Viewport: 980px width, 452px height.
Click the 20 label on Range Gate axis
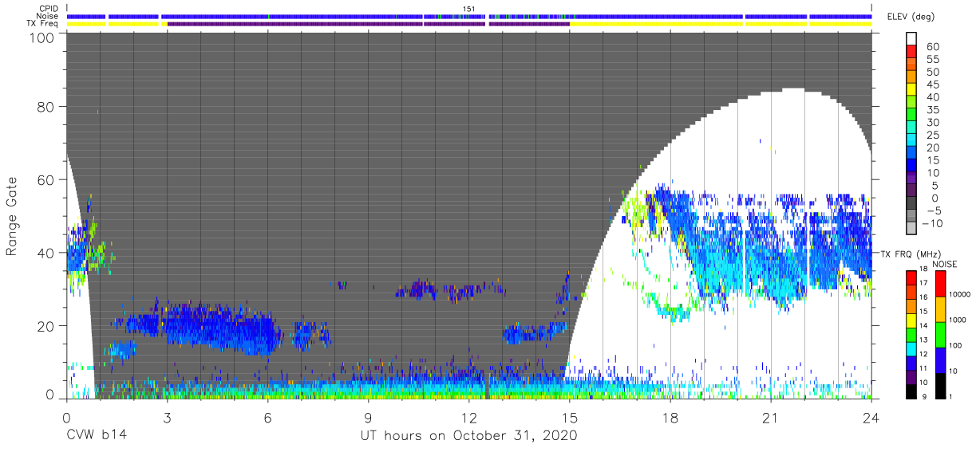pyautogui.click(x=46, y=325)
